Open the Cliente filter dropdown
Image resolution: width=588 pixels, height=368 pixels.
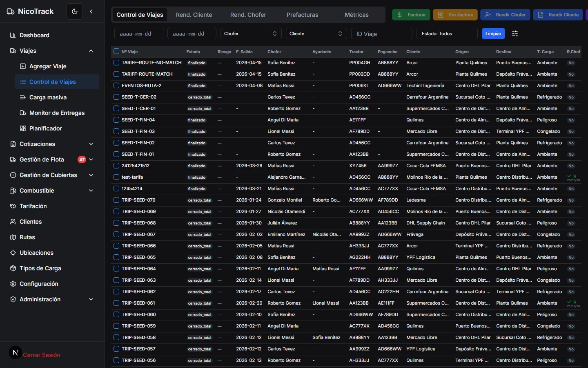tap(316, 34)
